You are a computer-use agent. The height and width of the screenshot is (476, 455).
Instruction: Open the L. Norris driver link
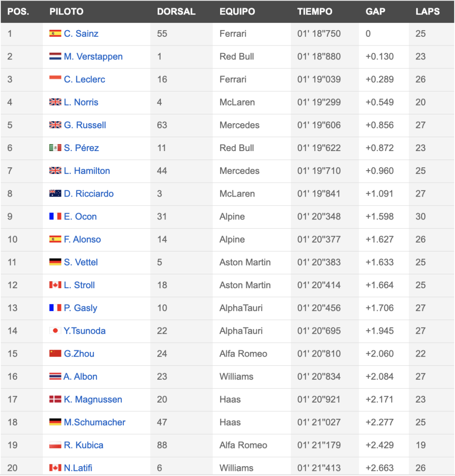coord(81,102)
